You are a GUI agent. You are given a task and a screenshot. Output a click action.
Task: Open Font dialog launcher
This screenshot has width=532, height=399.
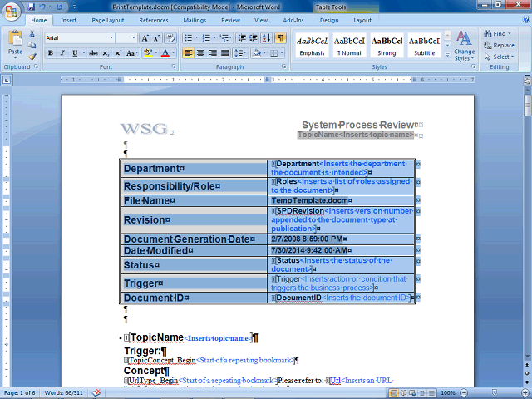[x=174, y=66]
